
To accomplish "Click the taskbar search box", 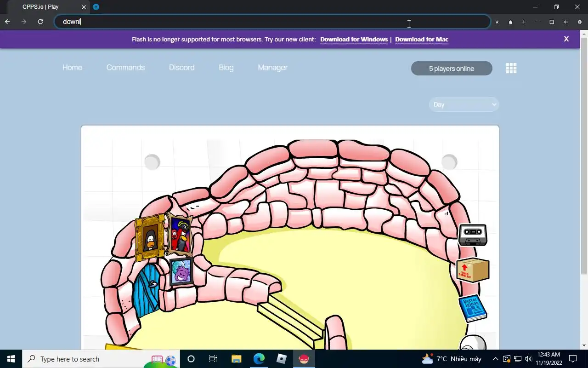I will pyautogui.click(x=101, y=359).
